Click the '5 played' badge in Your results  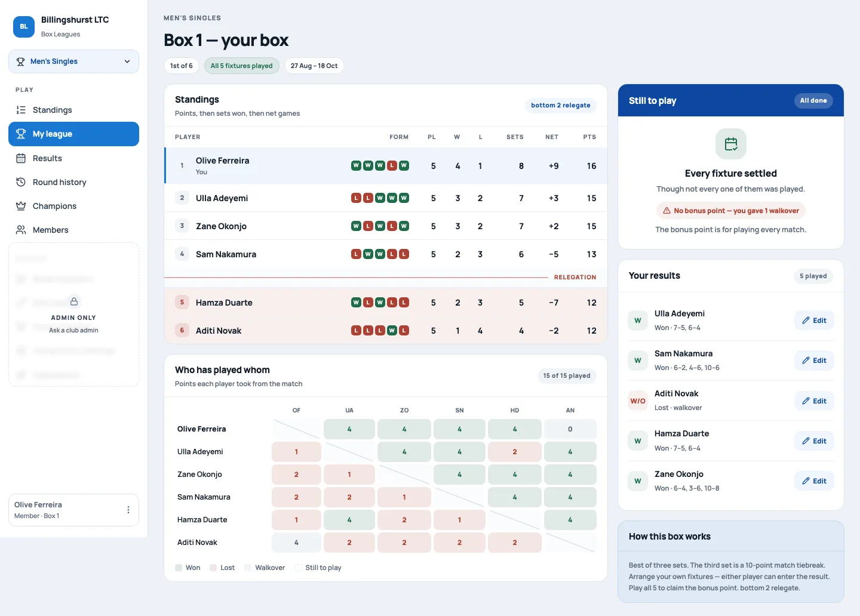[813, 276]
